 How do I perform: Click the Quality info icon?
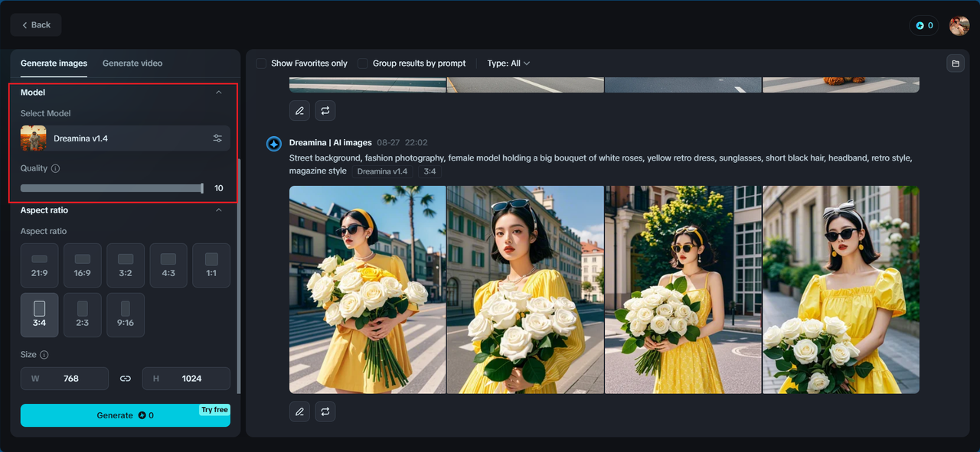pos(55,168)
